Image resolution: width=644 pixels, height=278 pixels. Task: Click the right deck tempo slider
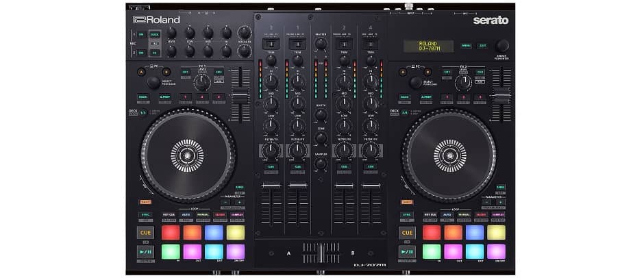tap(501, 94)
